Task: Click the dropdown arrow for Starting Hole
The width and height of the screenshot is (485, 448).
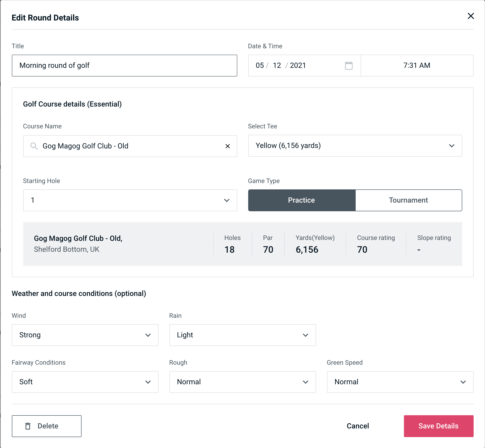Action: (228, 201)
